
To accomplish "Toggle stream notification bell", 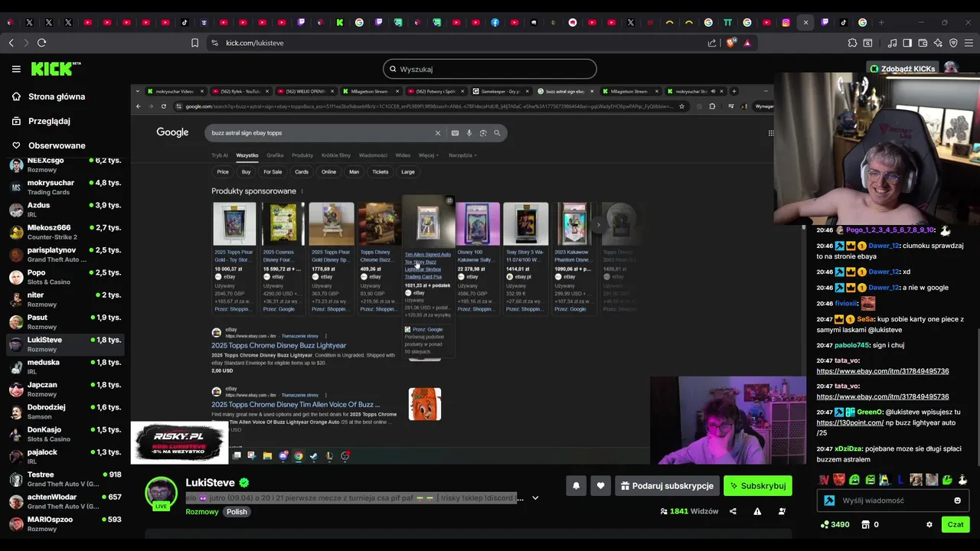I will pos(576,486).
